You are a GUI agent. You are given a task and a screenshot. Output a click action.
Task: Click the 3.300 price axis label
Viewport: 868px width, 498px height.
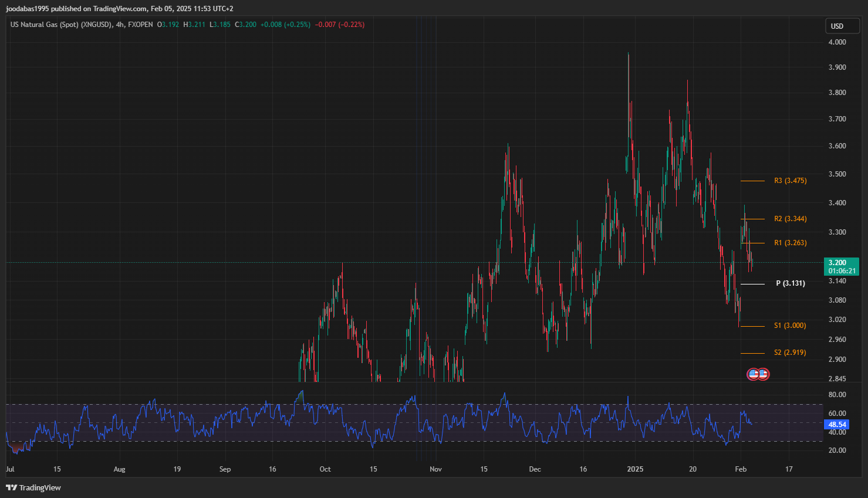coord(837,232)
